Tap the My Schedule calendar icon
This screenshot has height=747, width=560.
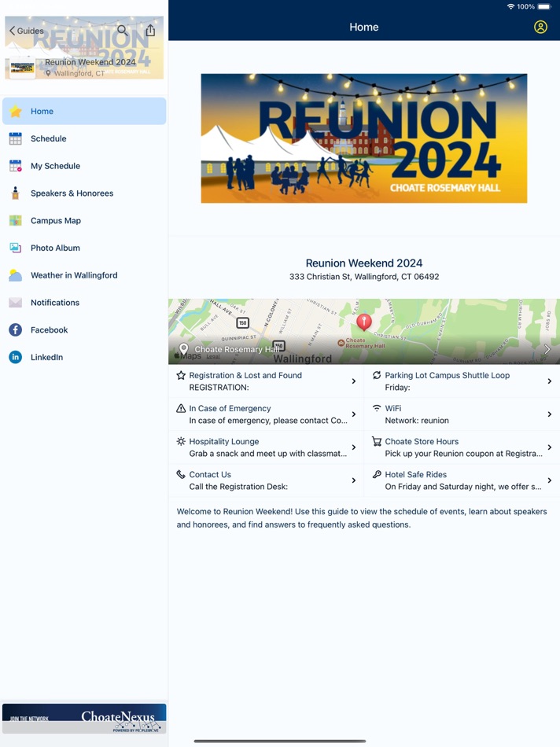point(15,166)
